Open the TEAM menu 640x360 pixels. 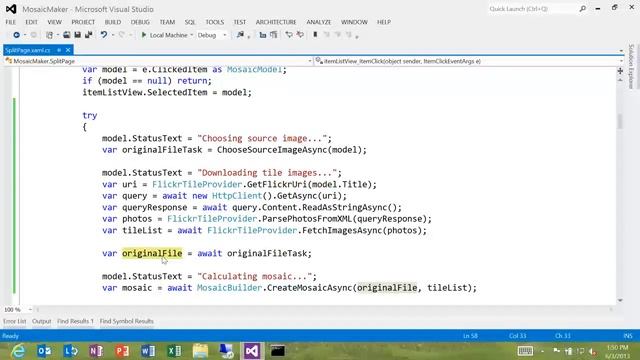pos(167,22)
